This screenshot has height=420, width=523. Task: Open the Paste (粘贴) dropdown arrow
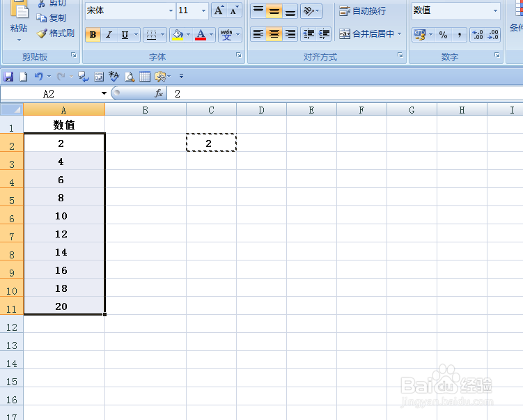click(19, 40)
